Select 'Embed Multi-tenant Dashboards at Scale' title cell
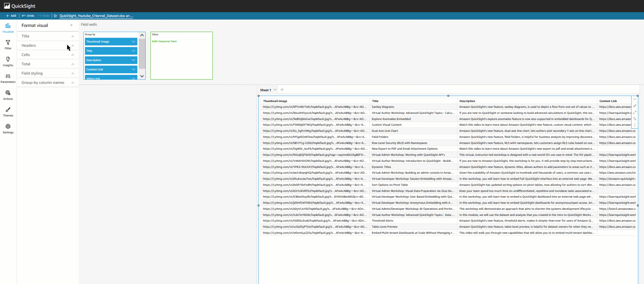 coord(413,233)
